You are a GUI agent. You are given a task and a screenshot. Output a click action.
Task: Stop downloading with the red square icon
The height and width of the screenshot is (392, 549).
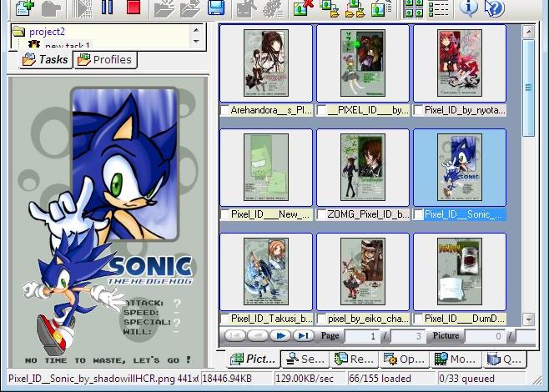[133, 7]
